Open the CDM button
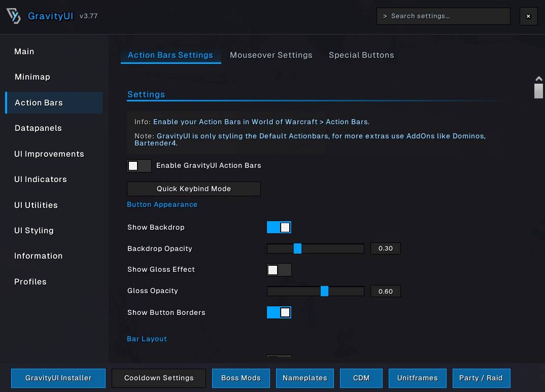The width and height of the screenshot is (545, 392). pos(361,378)
